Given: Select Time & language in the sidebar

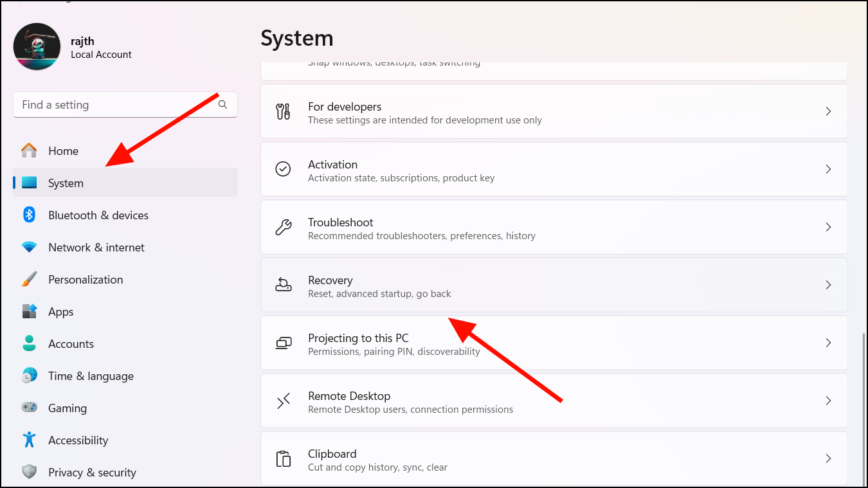Looking at the screenshot, I should (x=90, y=375).
